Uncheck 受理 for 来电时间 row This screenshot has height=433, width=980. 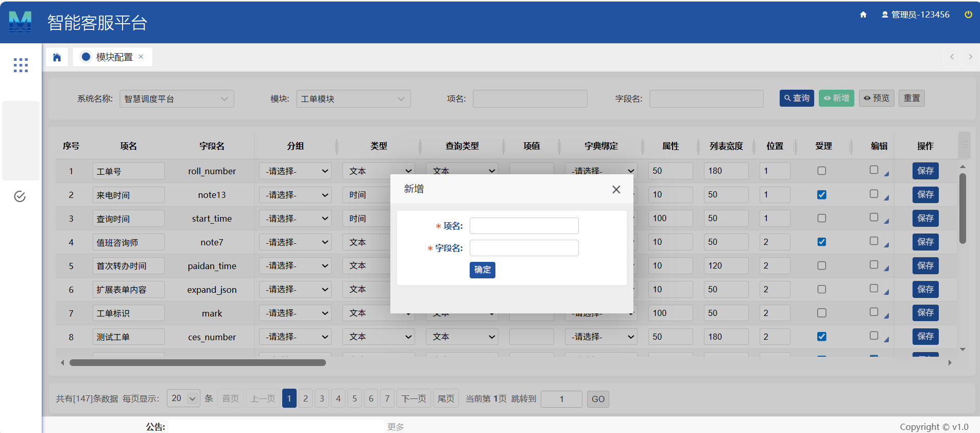click(x=821, y=194)
